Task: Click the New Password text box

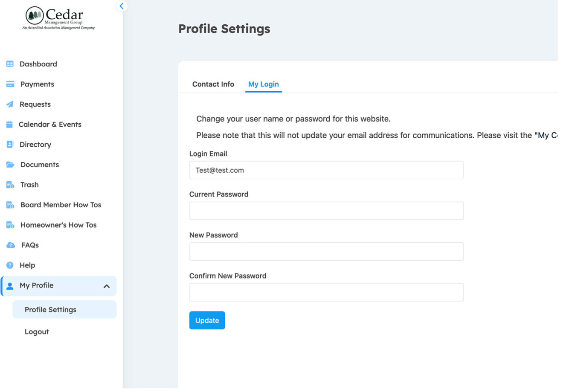Action: tap(326, 252)
